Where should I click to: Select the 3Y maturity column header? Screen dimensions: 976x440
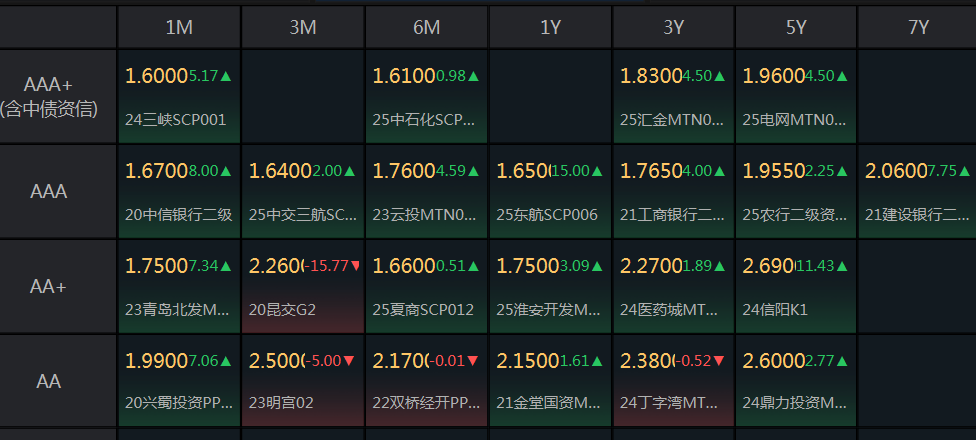(x=673, y=27)
